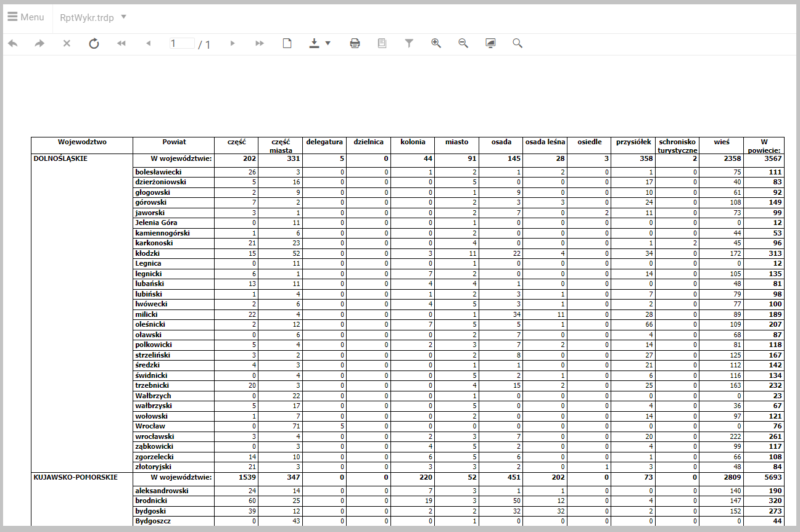Expand the RptWykr.trdp report dropdown
This screenshot has height=532, width=800.
(x=123, y=17)
